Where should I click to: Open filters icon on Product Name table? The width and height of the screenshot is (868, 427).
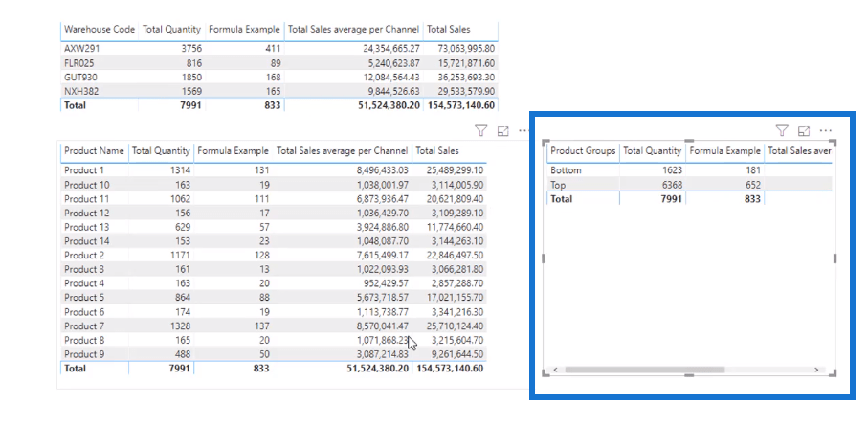[x=480, y=131]
